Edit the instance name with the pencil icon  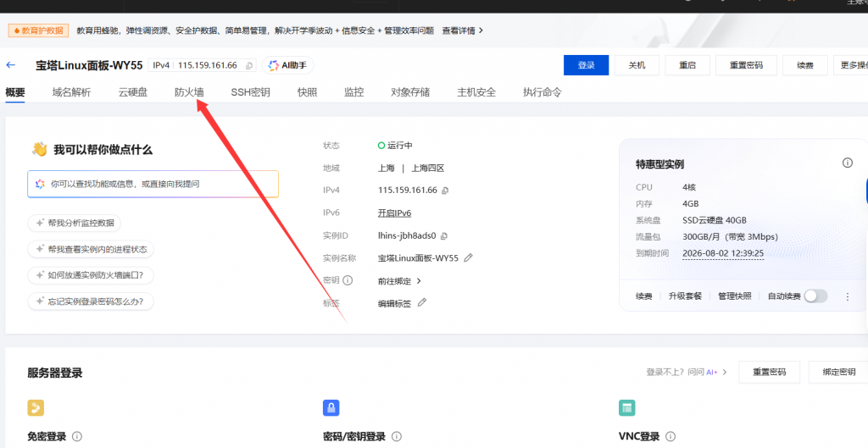coord(468,257)
